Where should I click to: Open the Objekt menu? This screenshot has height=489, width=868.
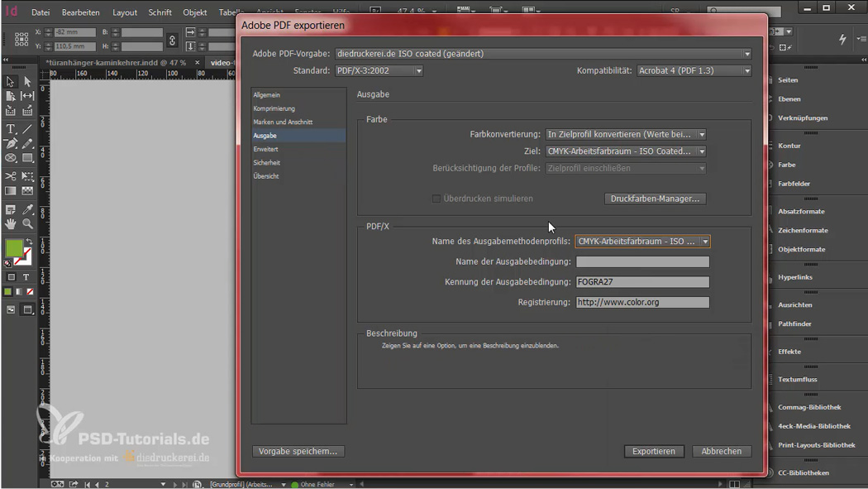click(x=195, y=12)
